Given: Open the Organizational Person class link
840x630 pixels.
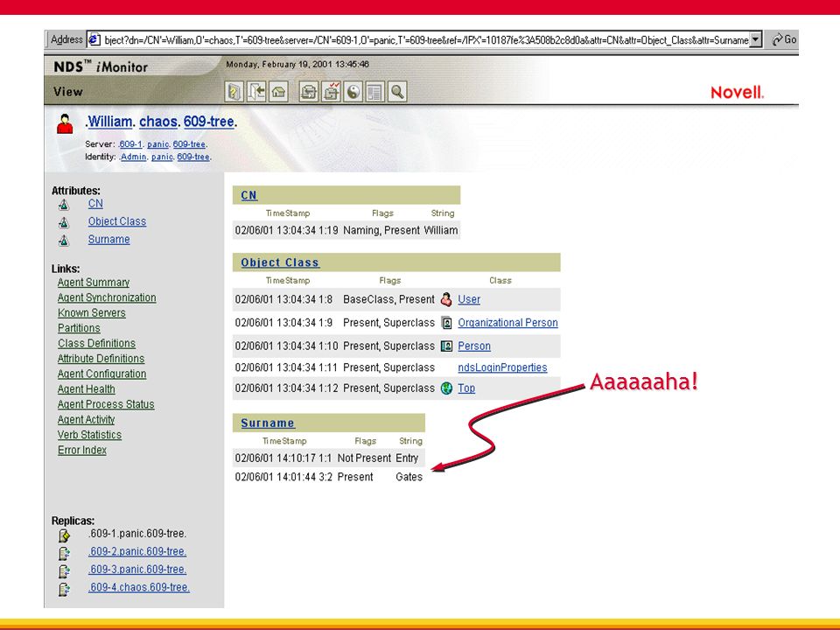Looking at the screenshot, I should click(507, 323).
